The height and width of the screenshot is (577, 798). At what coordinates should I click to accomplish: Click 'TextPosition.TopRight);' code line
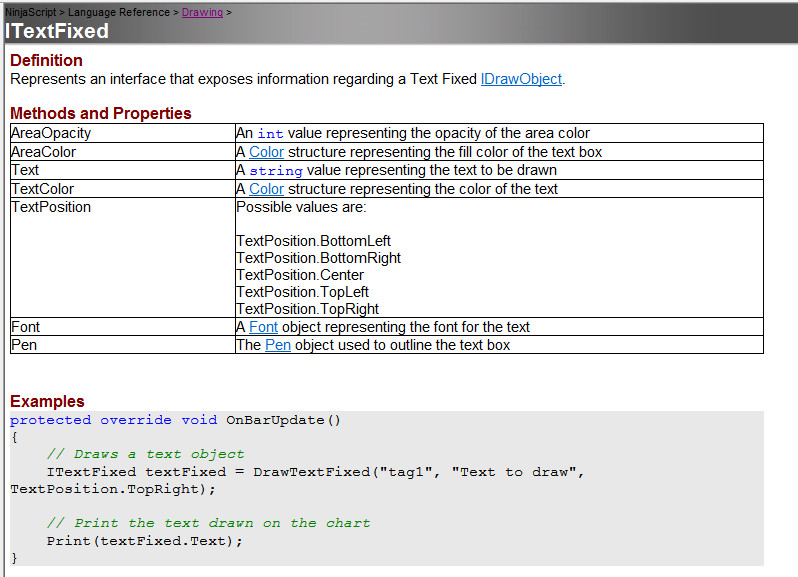click(x=113, y=489)
